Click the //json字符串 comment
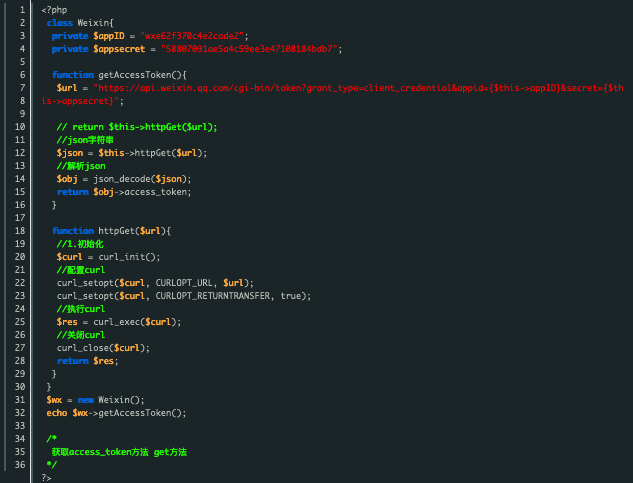This screenshot has height=483, width=633. 85,140
